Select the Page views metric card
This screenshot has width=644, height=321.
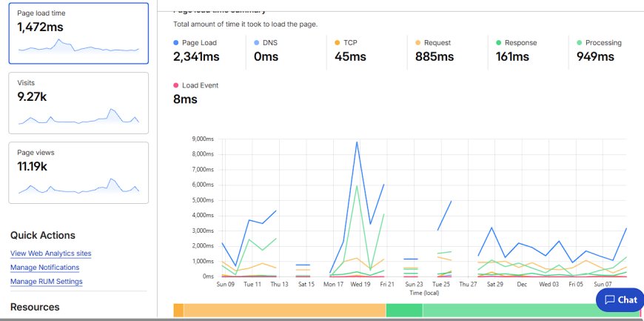78,173
